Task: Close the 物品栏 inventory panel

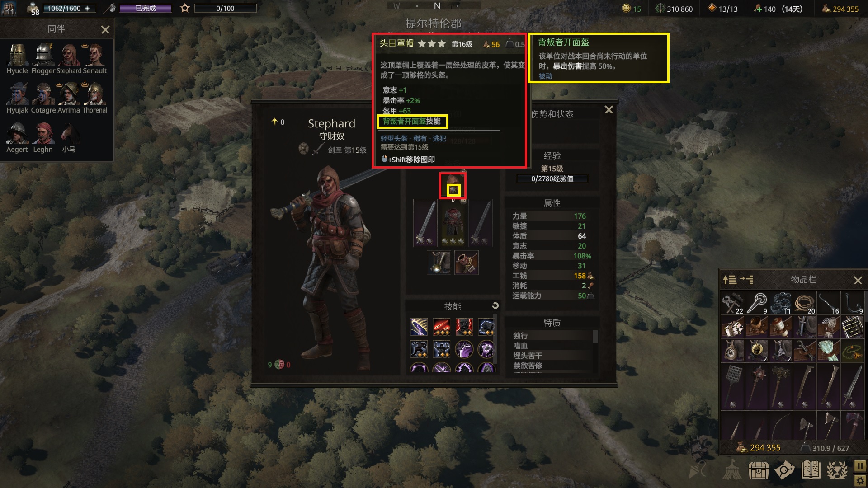Action: point(858,281)
